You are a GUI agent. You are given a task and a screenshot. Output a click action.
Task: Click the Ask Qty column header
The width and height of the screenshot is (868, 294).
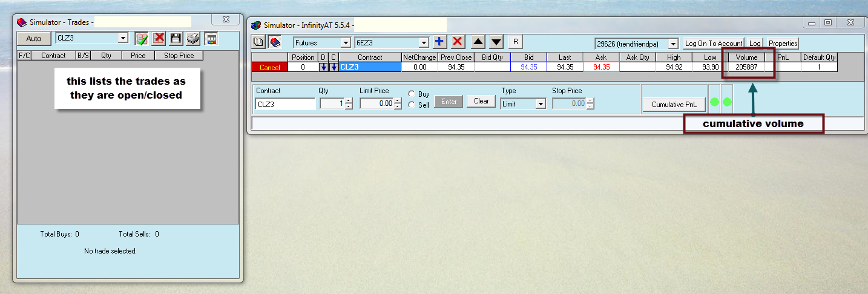click(x=637, y=57)
